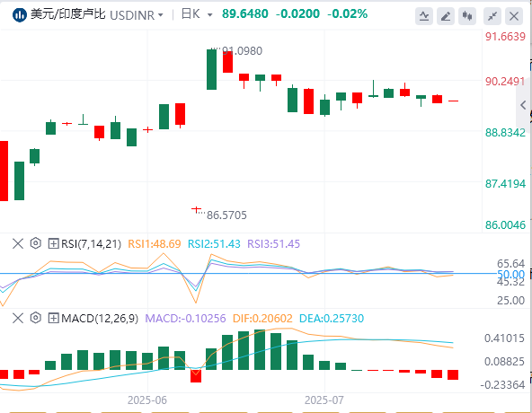Open the 日K timeframe dropdown
This screenshot has width=532, height=413.
197,14
